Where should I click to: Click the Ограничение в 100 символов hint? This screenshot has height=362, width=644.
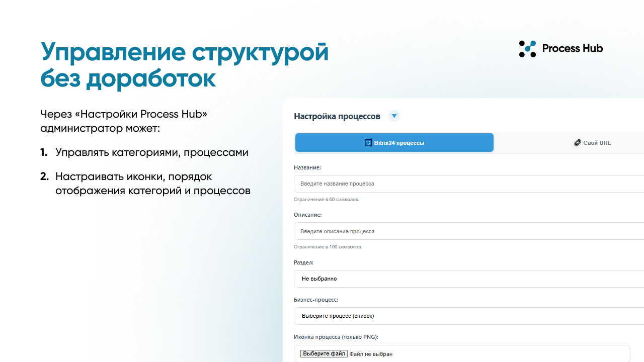328,247
